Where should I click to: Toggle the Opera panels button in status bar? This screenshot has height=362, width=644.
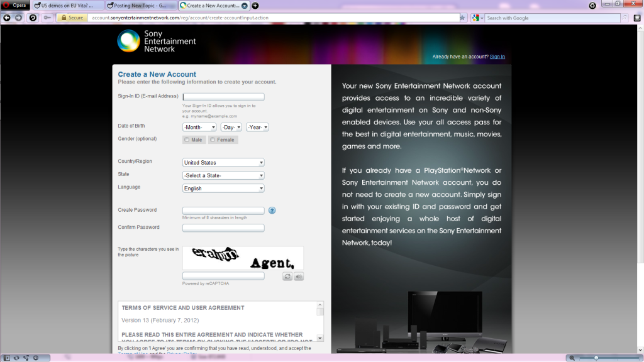click(x=6, y=358)
